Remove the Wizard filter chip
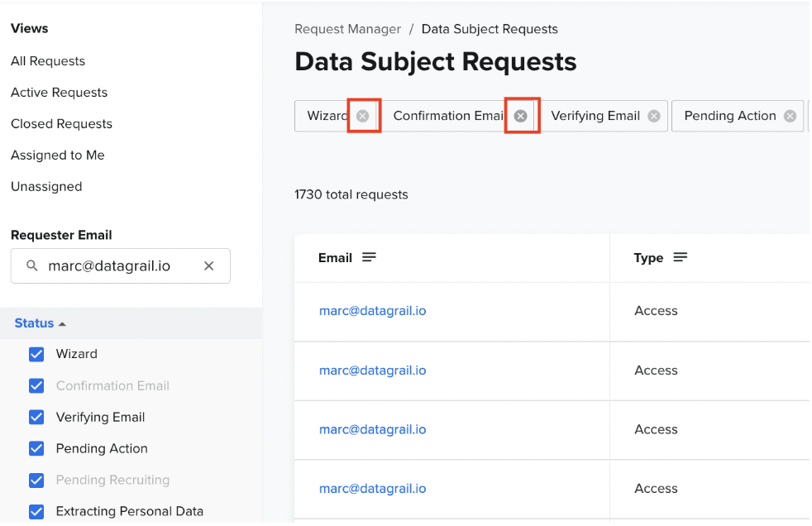This screenshot has height=526, width=812. pos(362,116)
